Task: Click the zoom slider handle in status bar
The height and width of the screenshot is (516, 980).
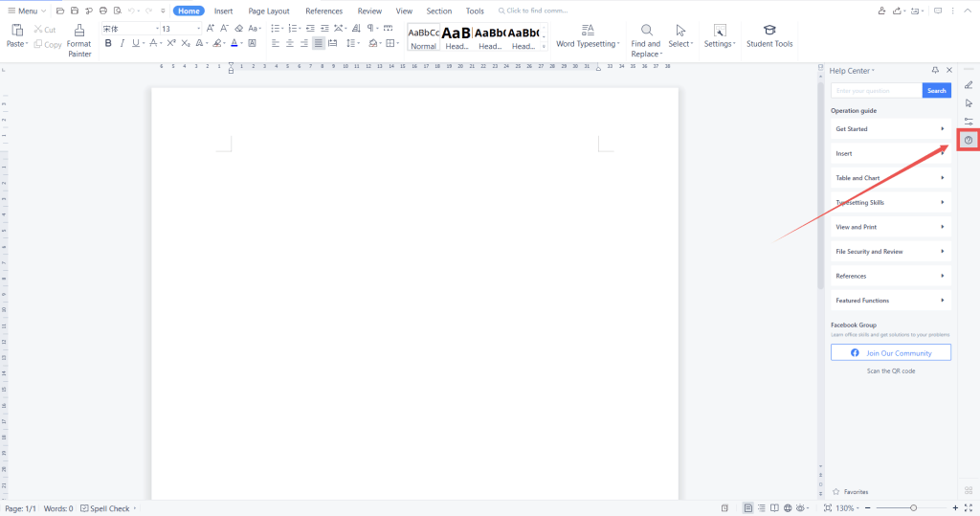Action: (913, 508)
